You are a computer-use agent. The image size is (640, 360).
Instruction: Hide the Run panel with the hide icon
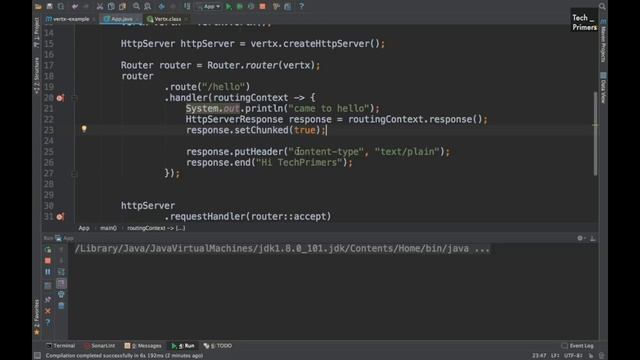coord(593,238)
